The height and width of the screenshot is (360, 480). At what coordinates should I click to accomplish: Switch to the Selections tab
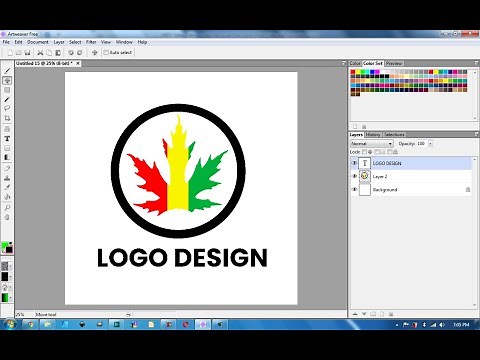(394, 134)
